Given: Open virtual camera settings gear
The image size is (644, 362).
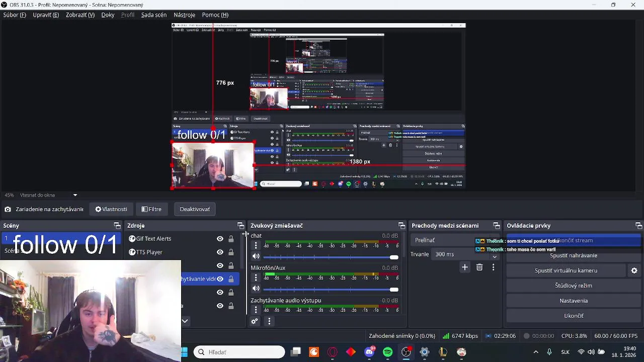Looking at the screenshot, I should 634,270.
